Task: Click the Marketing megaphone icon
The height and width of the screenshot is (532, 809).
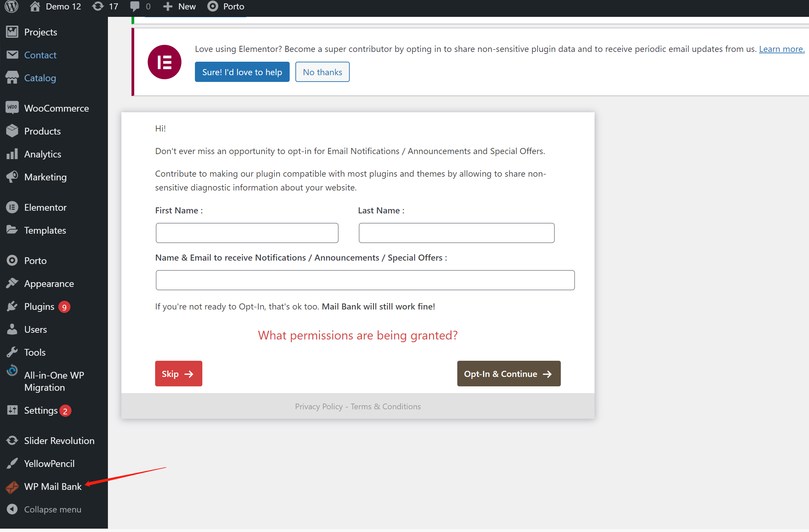Action: click(12, 177)
